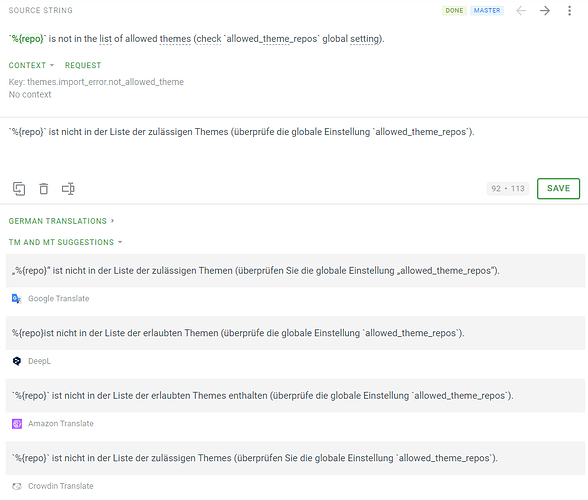Click the SOURCE STRING heading
The image size is (588, 500).
click(x=41, y=11)
